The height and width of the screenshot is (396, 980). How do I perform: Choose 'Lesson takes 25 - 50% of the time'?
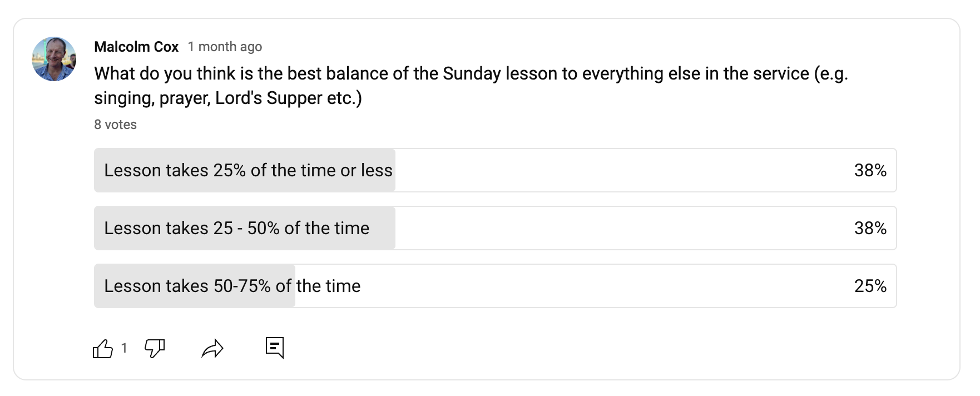click(x=495, y=228)
